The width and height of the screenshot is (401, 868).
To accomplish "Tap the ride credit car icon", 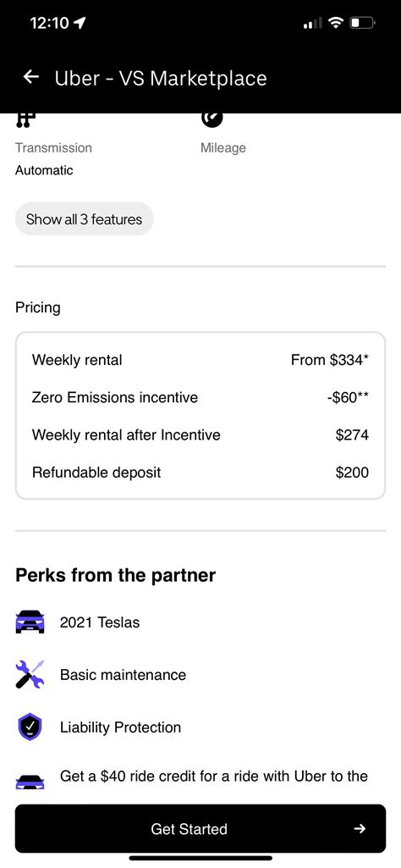I will click(30, 782).
